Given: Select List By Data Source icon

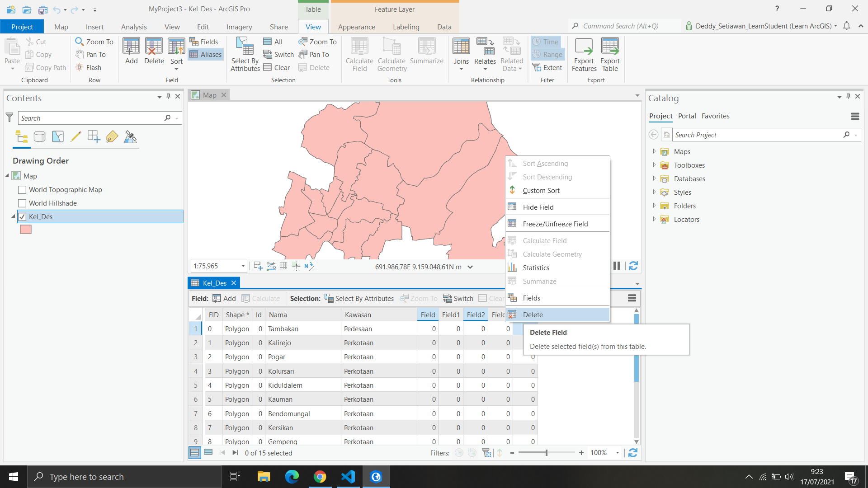Looking at the screenshot, I should tap(40, 136).
